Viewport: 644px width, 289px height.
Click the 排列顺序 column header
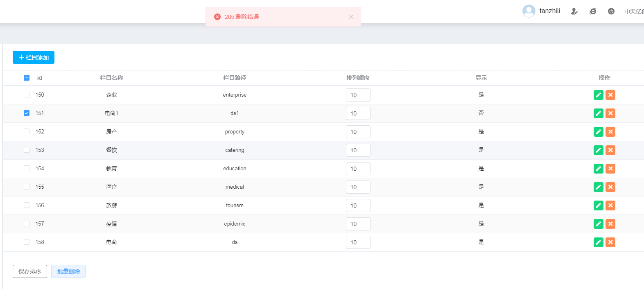coord(358,78)
